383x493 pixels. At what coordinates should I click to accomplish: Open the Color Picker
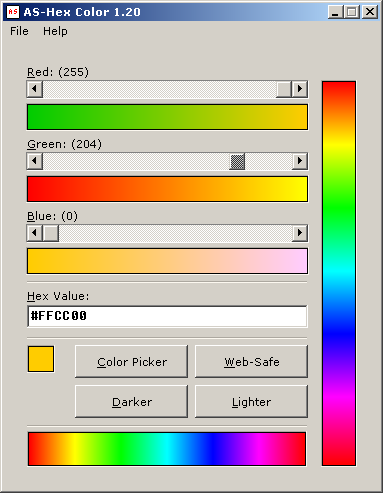coord(132,362)
